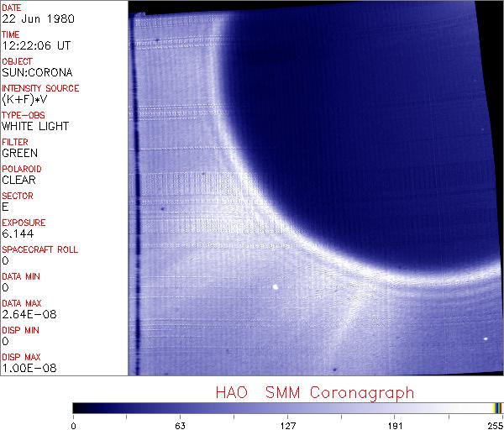Click the 191 tick label on colorbar
The height and width of the screenshot is (430, 504).
coord(395,425)
